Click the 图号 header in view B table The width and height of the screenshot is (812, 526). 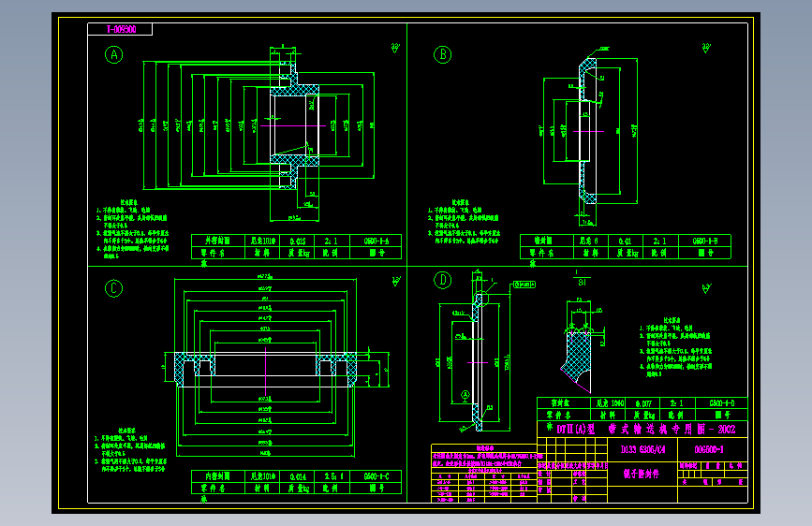705,253
